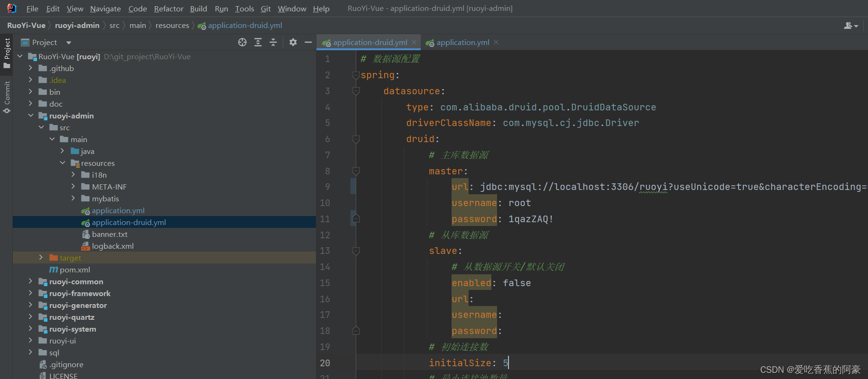Open the Git menu
This screenshot has height=379, width=868.
[x=266, y=9]
